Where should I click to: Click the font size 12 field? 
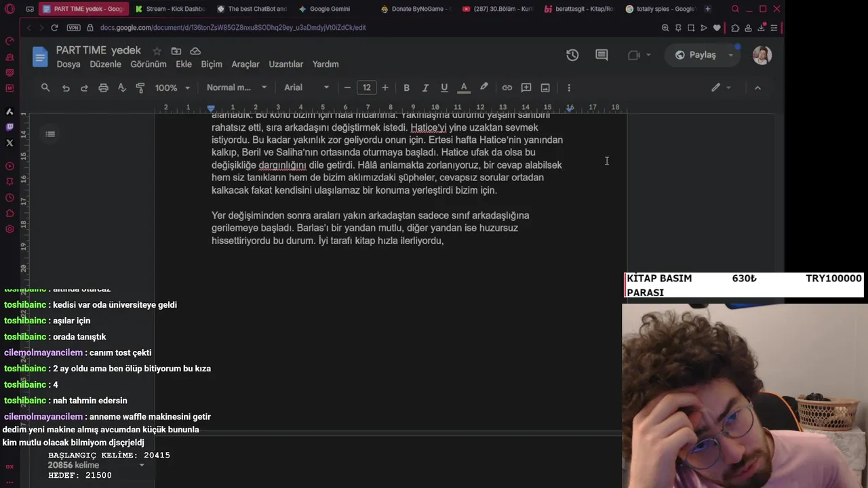tap(367, 87)
